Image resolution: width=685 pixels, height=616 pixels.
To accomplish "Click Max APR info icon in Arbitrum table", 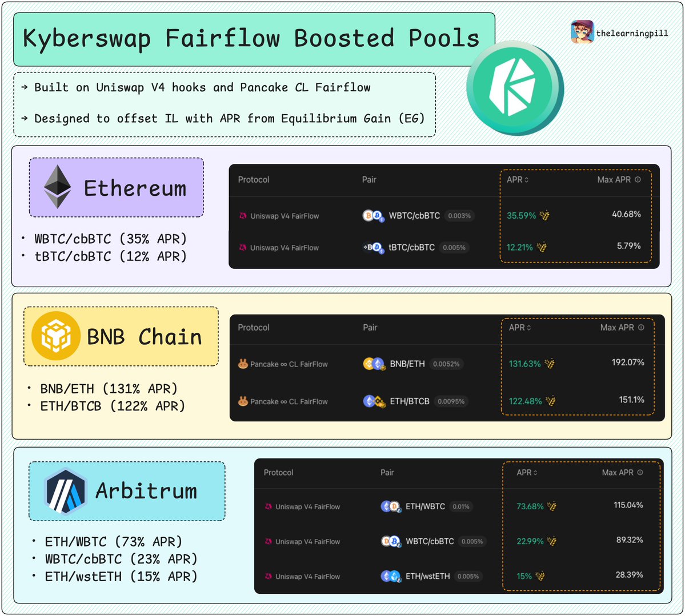I will click(640, 472).
